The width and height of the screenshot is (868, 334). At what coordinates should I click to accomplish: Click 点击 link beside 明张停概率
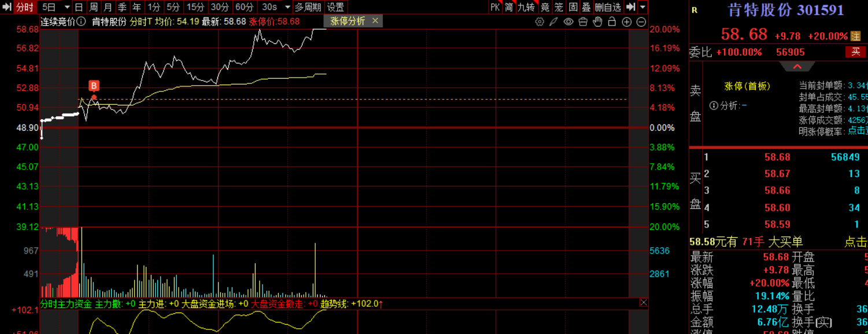858,131
